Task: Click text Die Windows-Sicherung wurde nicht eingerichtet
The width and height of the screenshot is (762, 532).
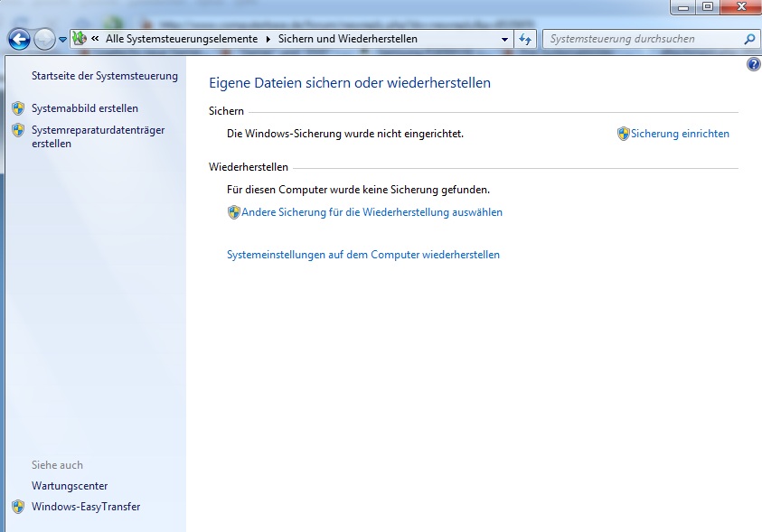Action: [345, 134]
